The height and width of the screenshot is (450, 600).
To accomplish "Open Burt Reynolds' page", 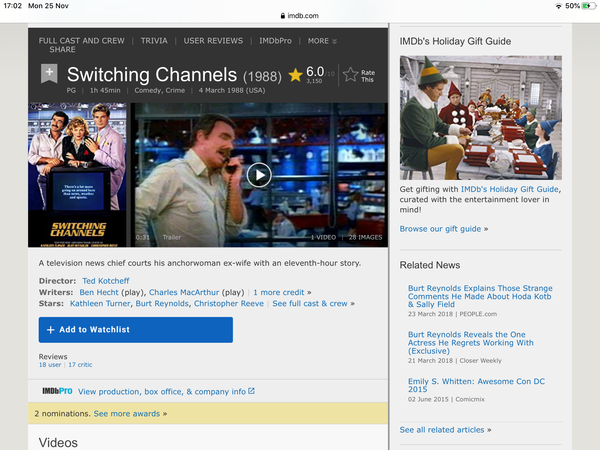I will (162, 303).
